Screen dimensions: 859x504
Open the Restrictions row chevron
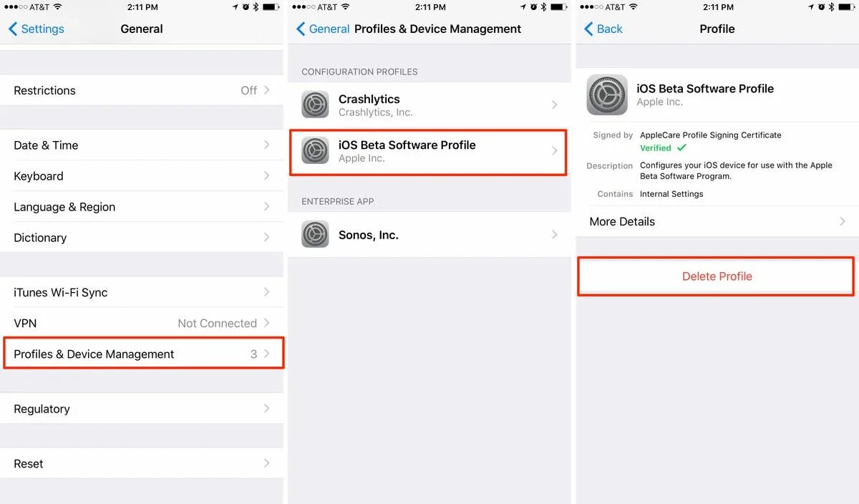[267, 90]
